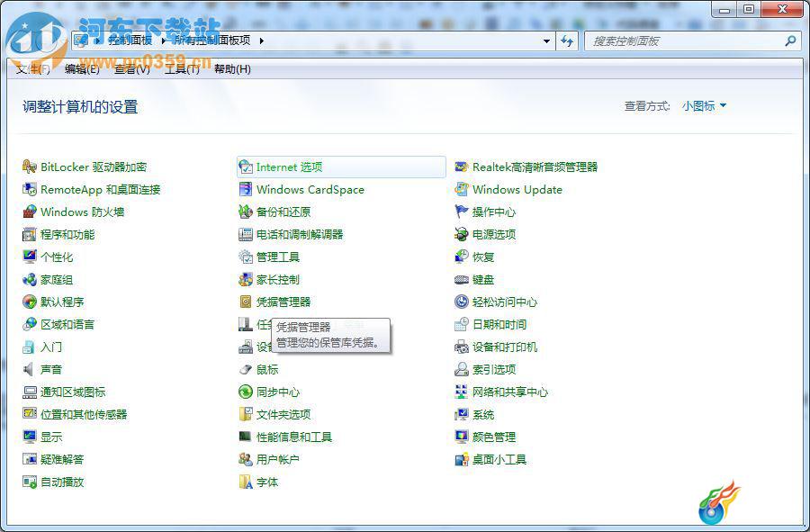This screenshot has height=532, width=810.
Task: Open the 设备和打印机 printer icon
Action: [462, 347]
